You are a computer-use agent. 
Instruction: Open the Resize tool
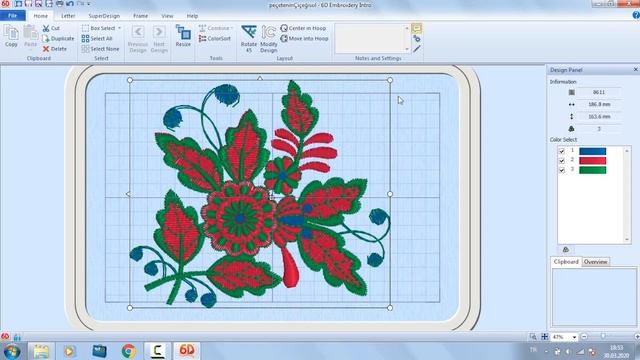183,36
